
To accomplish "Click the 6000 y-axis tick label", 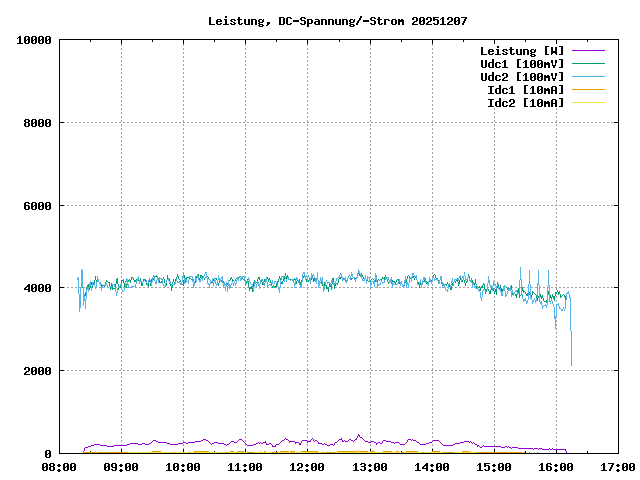I will tap(37, 205).
